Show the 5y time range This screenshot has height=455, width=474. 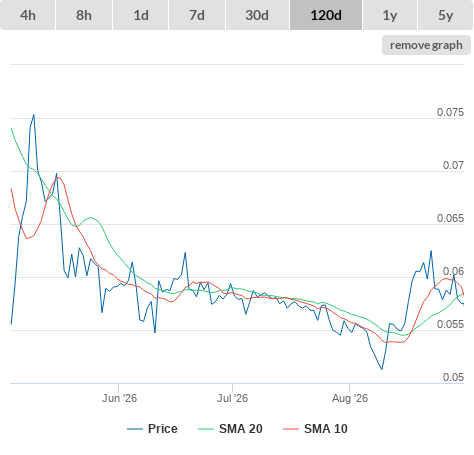[445, 15]
